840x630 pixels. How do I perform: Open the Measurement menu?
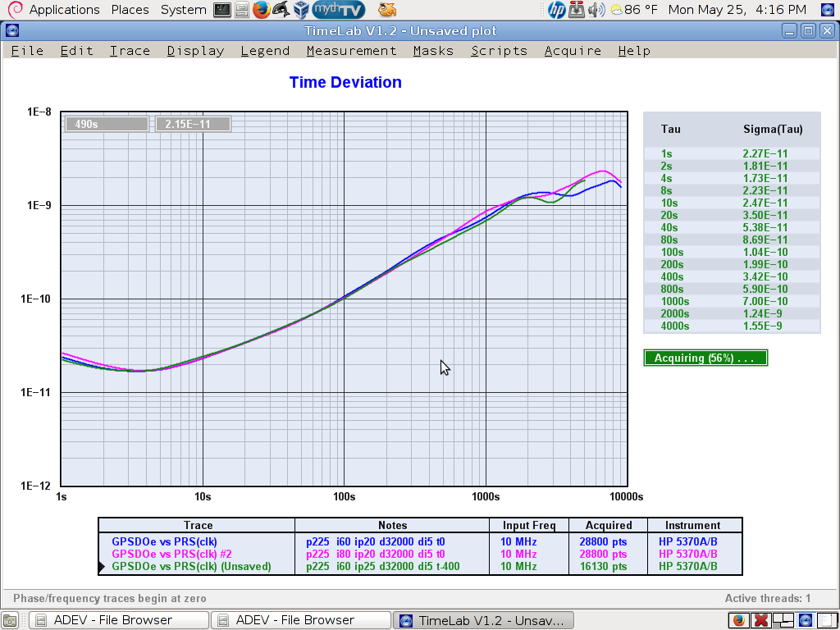coord(351,51)
